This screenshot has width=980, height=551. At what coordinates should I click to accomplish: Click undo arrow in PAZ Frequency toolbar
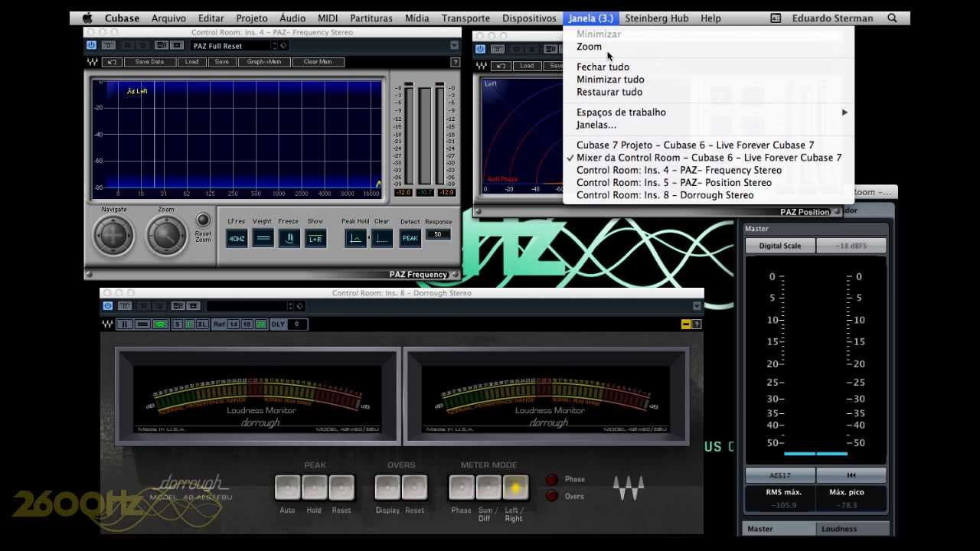pos(112,62)
